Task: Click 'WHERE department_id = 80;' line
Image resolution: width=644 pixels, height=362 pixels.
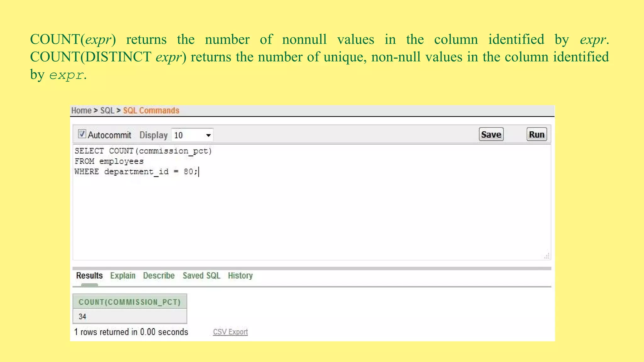Action: tap(136, 172)
